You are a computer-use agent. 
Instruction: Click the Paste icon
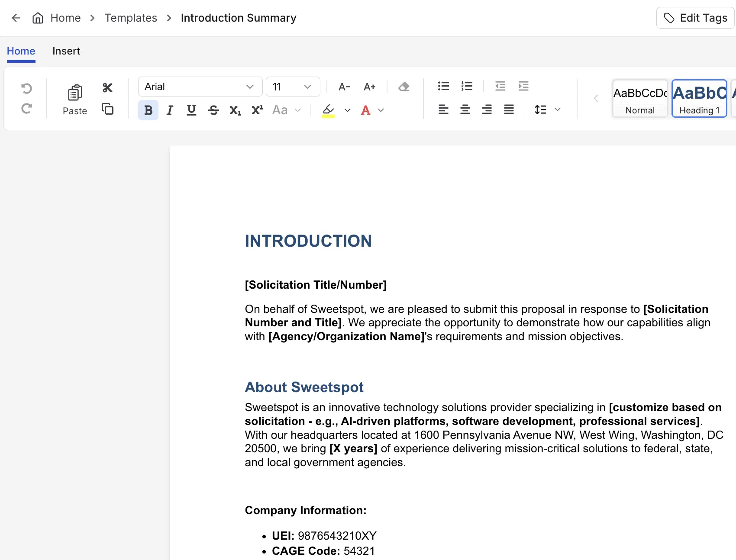click(x=74, y=92)
